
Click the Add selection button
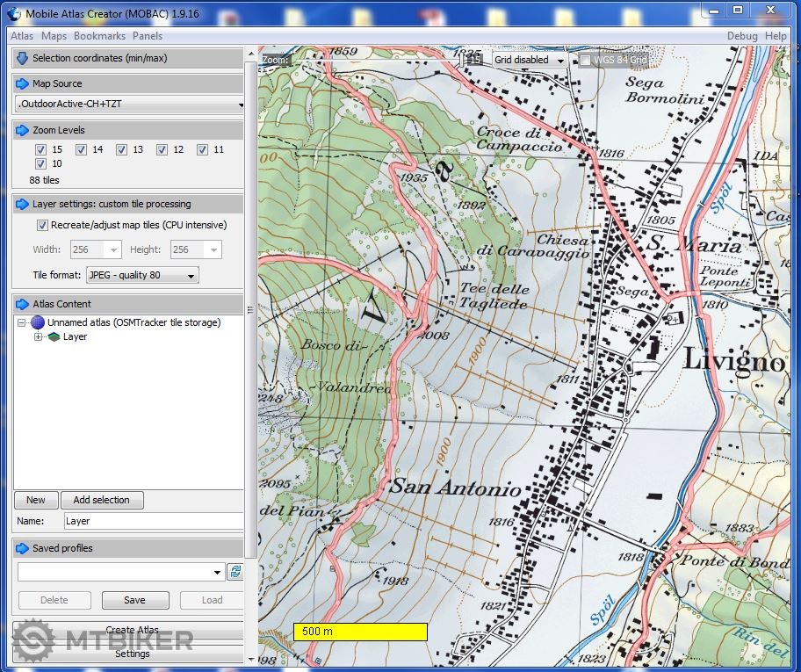click(101, 500)
